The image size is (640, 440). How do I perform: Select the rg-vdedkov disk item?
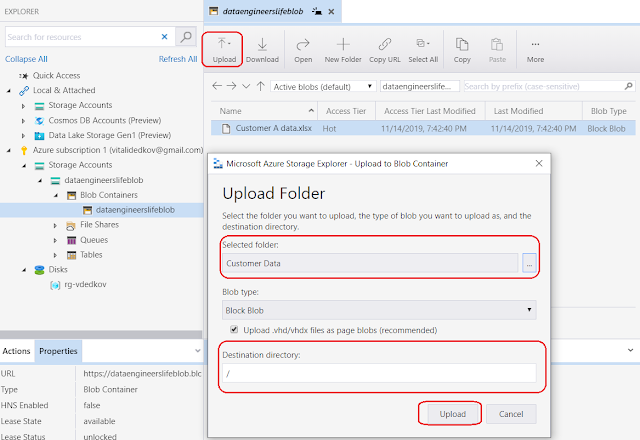(85, 284)
